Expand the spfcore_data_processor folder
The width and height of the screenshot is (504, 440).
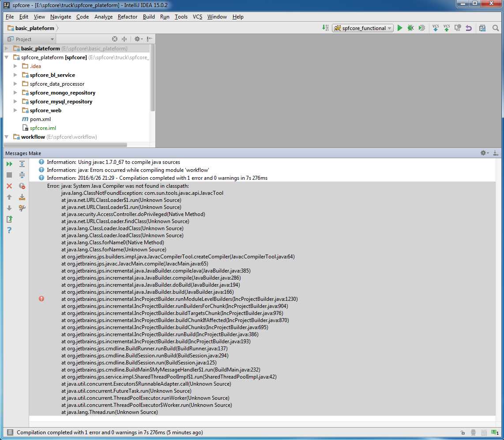pos(15,84)
